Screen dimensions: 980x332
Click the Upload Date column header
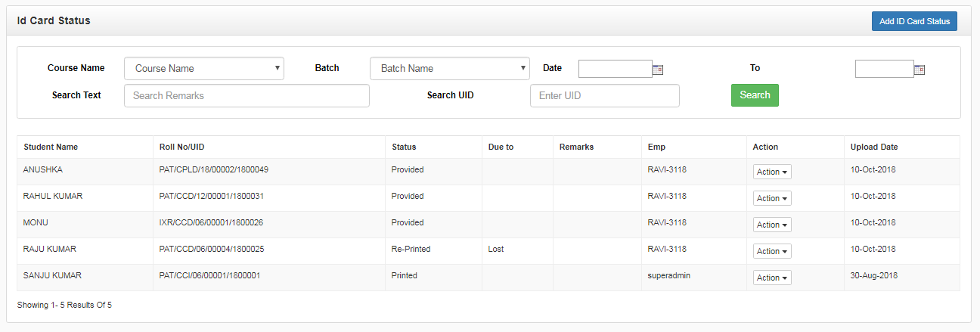874,147
